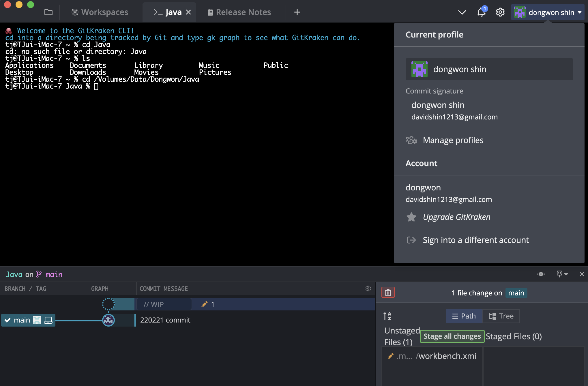The image size is (588, 386).
Task: Click the main branch name in the panel header
Action: pyautogui.click(x=54, y=274)
